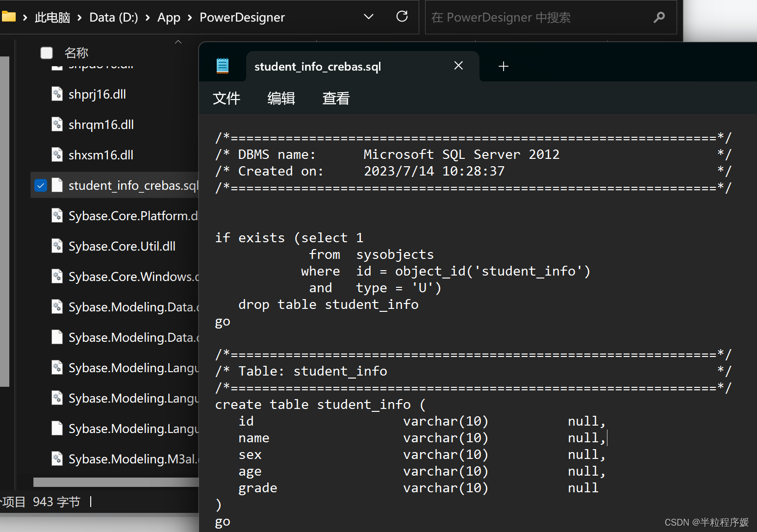Click the Notepad document icon beside the tab bar
Screen dimensions: 757x532
click(x=223, y=65)
